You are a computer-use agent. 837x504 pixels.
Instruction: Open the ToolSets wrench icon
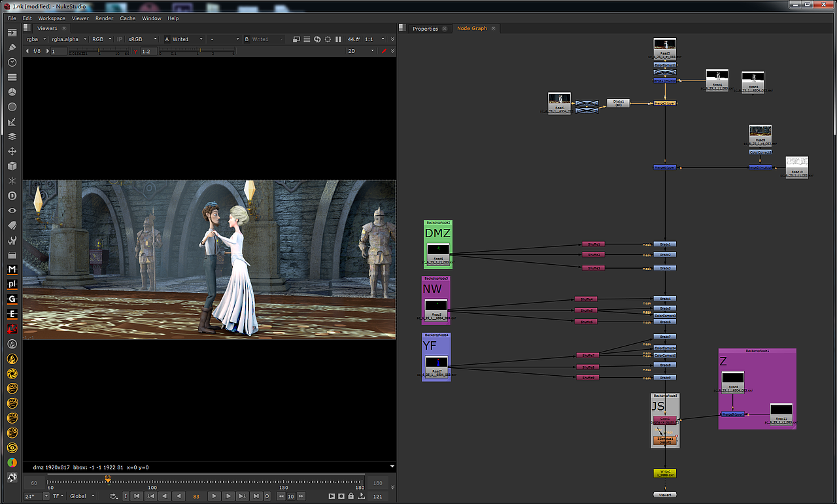tap(12, 241)
